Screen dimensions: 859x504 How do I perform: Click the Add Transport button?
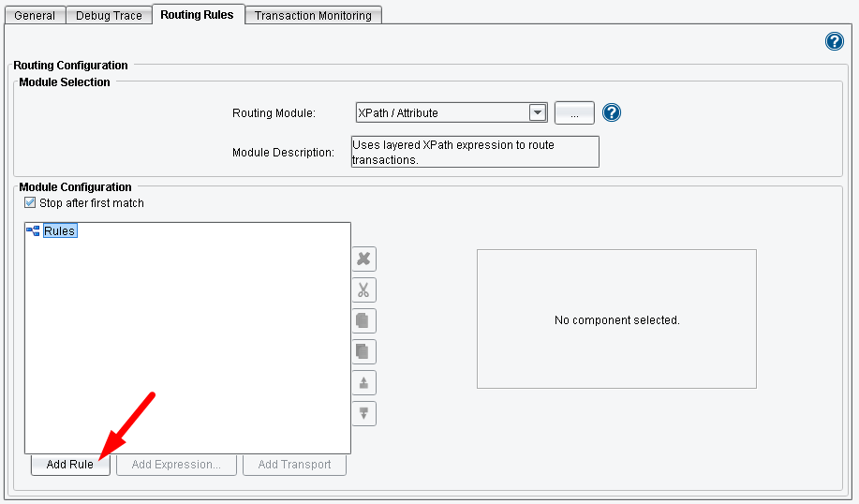[295, 464]
